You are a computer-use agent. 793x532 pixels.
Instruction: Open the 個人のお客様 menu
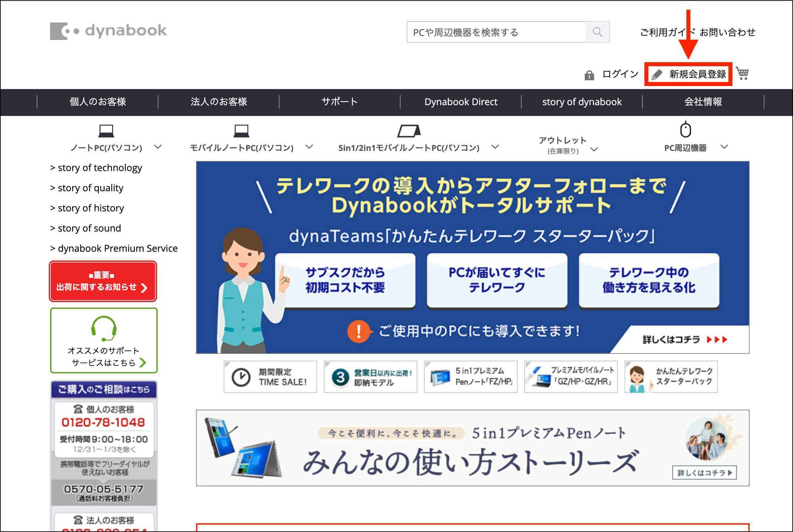(x=98, y=102)
